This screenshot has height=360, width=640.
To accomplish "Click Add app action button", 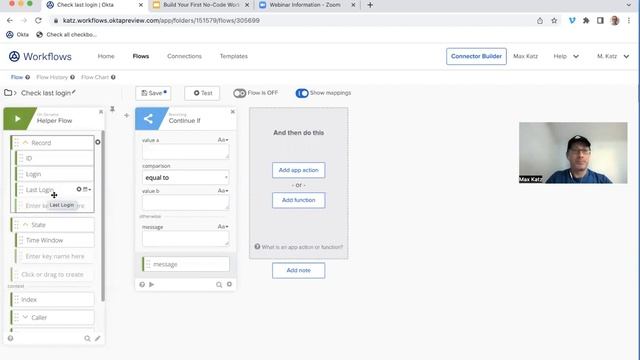I will (x=299, y=170).
